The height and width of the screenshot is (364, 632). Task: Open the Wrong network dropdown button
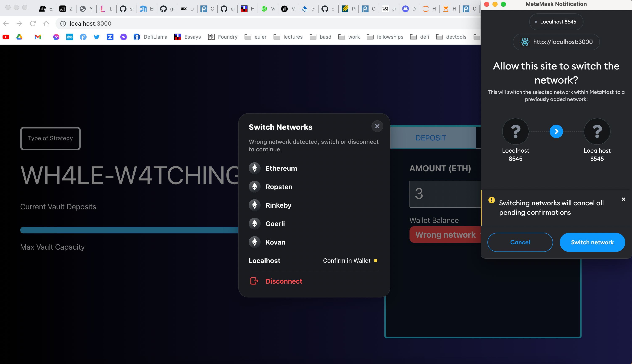click(x=445, y=234)
